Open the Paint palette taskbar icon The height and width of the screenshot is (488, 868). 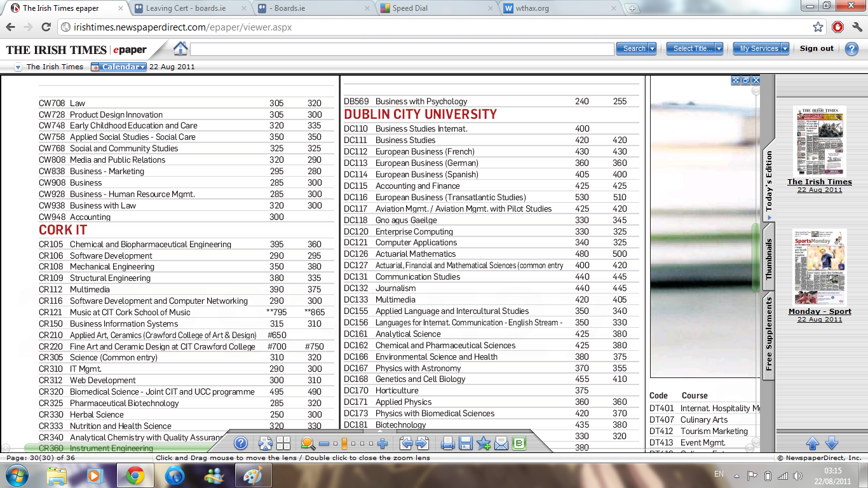252,475
